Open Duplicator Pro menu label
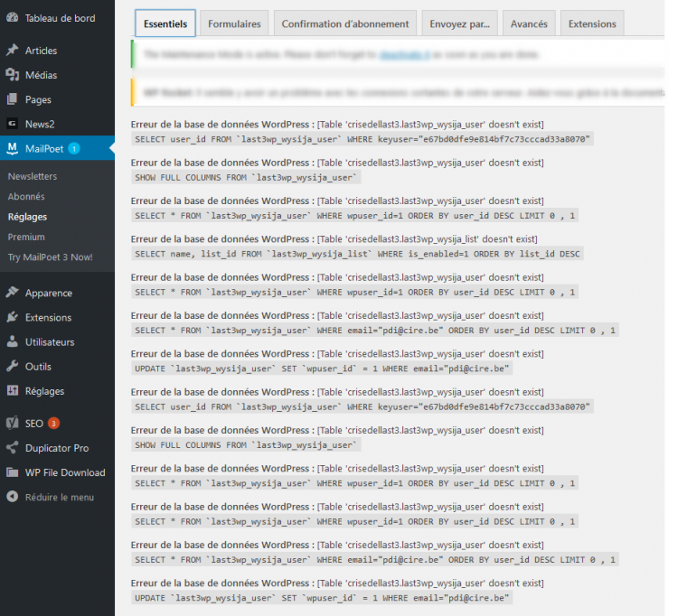This screenshot has width=687, height=616. [57, 448]
